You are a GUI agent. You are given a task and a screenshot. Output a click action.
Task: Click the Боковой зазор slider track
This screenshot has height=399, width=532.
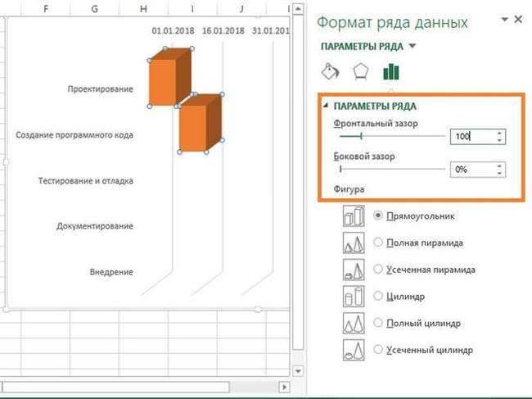pos(392,169)
